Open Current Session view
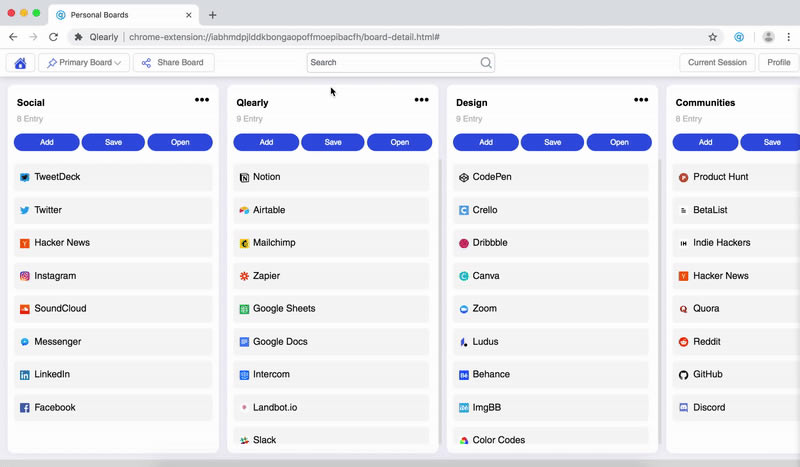 tap(717, 63)
